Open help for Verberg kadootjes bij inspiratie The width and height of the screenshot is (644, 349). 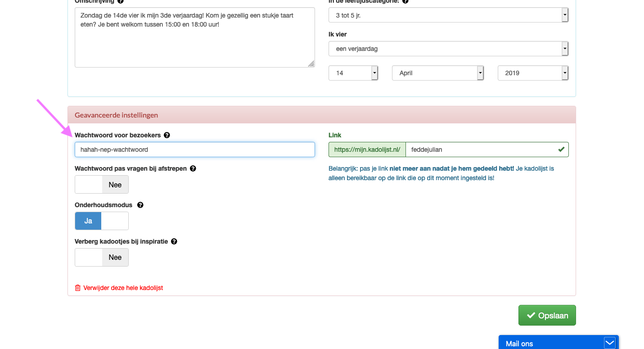coord(174,241)
